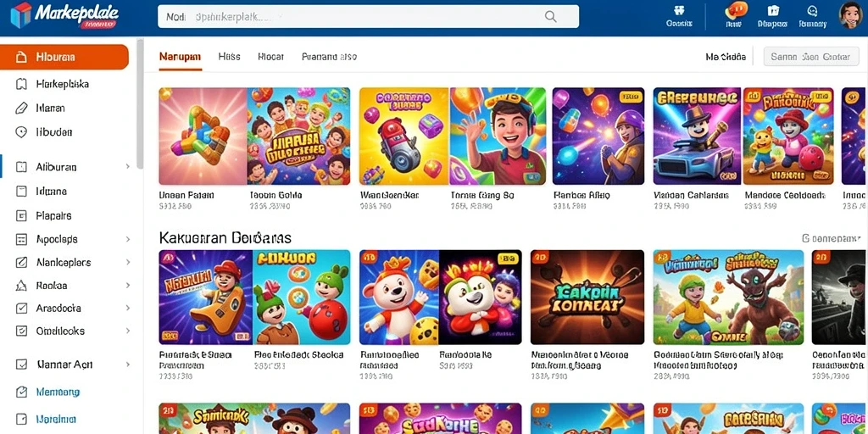Click the Sanna Aon Gotar button

(810, 57)
